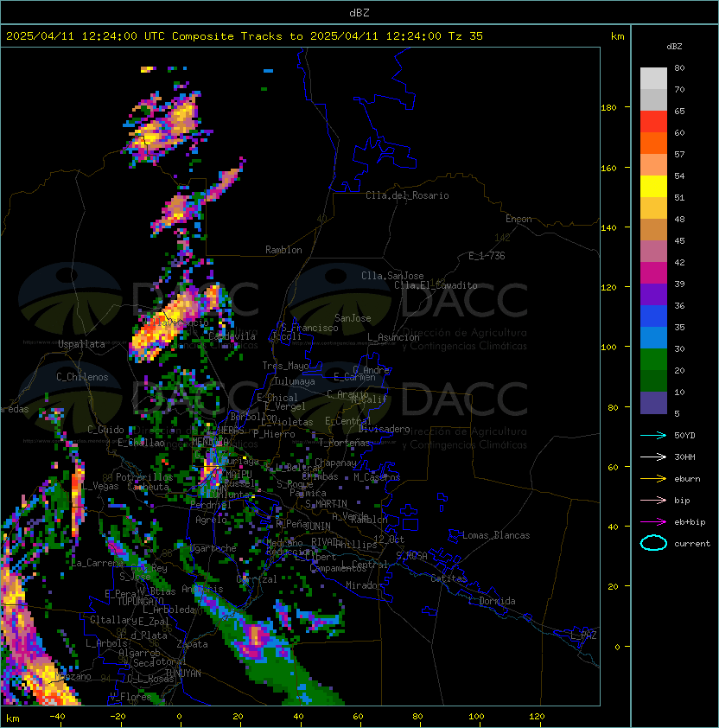Select the bright yellow 54 dBZ swatch
Screen dimensions: 719x728
[653, 186]
